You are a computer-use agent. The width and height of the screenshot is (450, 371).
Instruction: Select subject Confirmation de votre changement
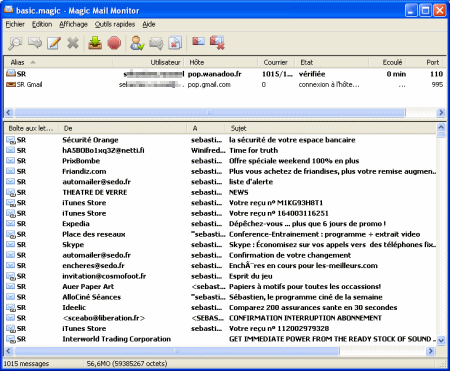(290, 255)
